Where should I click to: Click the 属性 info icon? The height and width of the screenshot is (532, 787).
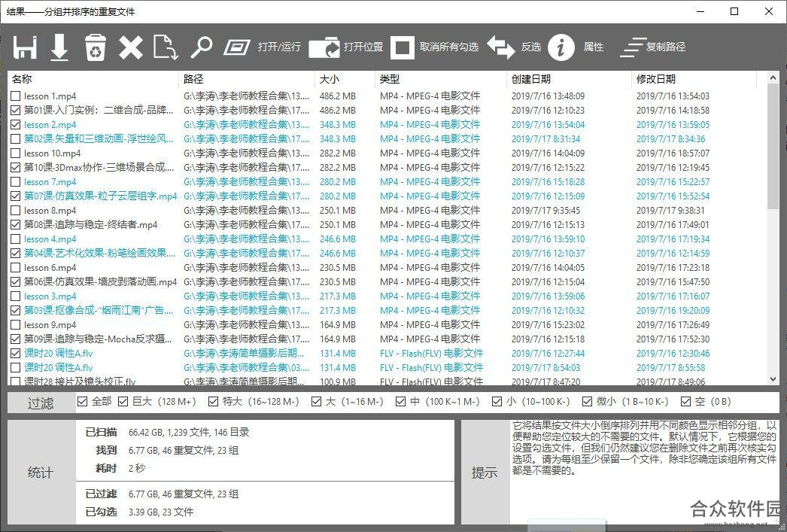click(561, 47)
